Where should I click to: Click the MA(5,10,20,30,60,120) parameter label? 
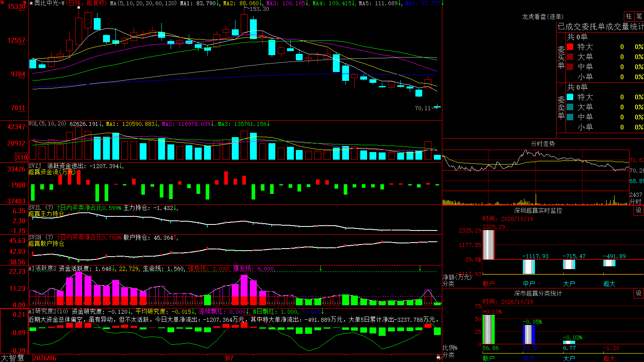143,3
